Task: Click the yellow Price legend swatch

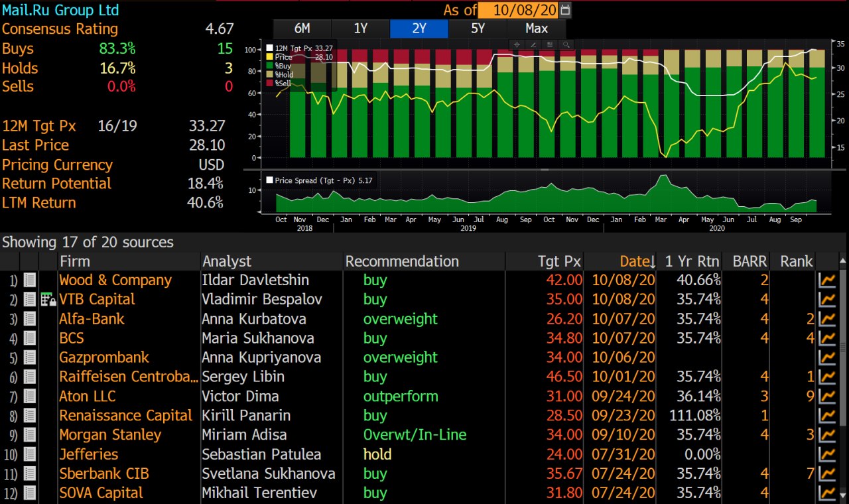Action: (269, 57)
